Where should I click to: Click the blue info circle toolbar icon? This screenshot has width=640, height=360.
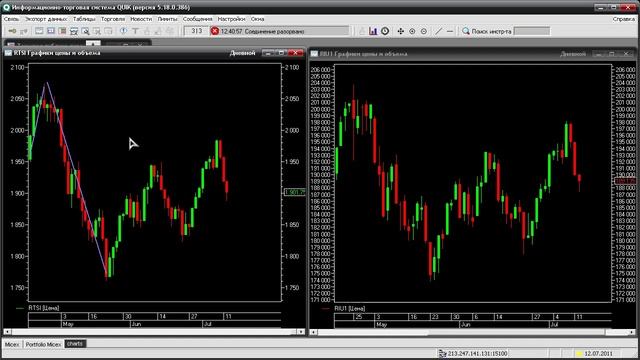coord(123,31)
